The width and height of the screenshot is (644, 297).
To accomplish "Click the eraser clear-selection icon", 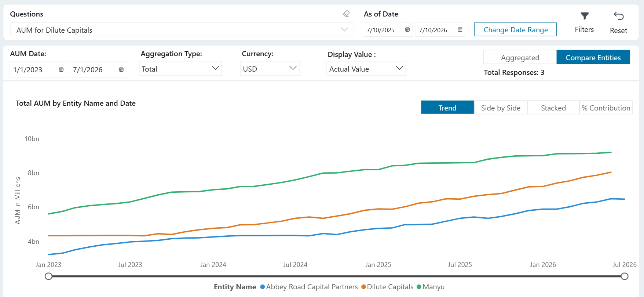I will 346,14.
